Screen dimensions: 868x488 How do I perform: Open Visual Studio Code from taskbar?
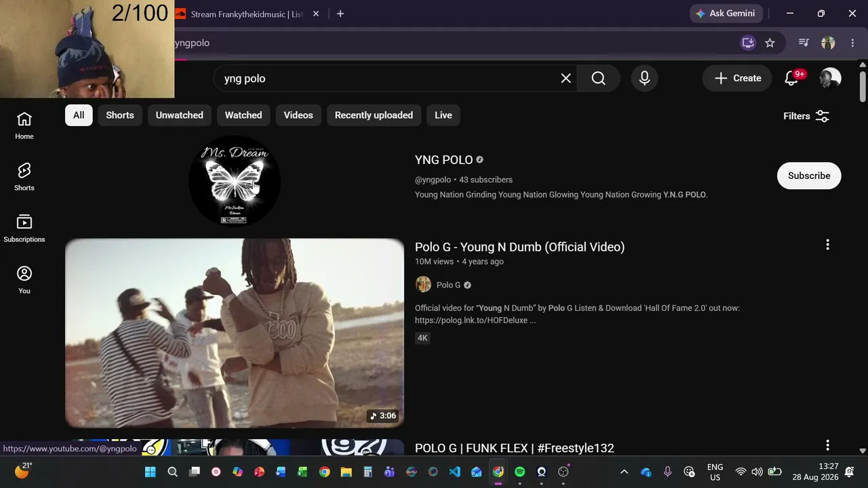pyautogui.click(x=454, y=472)
